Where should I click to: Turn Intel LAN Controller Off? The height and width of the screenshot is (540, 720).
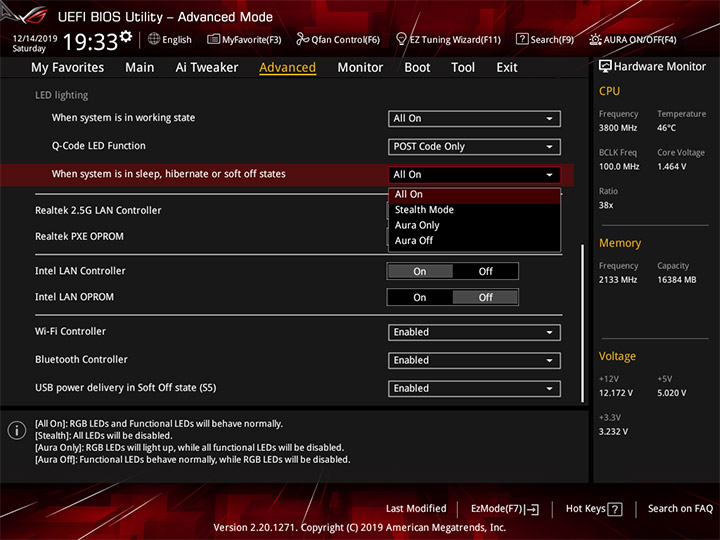[x=485, y=271]
